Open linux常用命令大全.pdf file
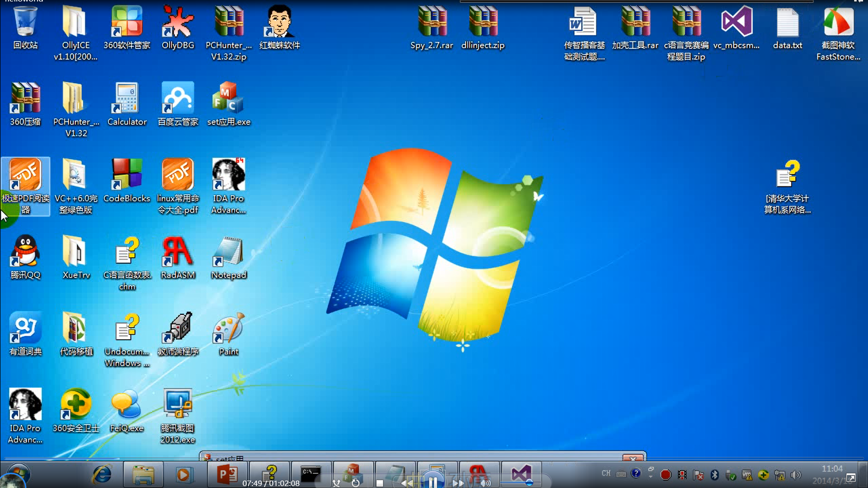Image resolution: width=868 pixels, height=488 pixels. tap(178, 186)
